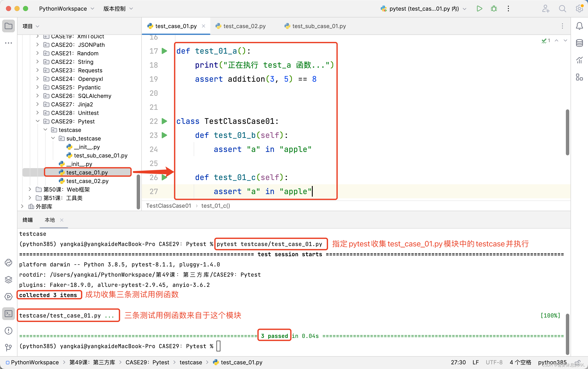Change the UTF-8 file encoding
Viewport: 588px width, 369px height.
coord(494,362)
